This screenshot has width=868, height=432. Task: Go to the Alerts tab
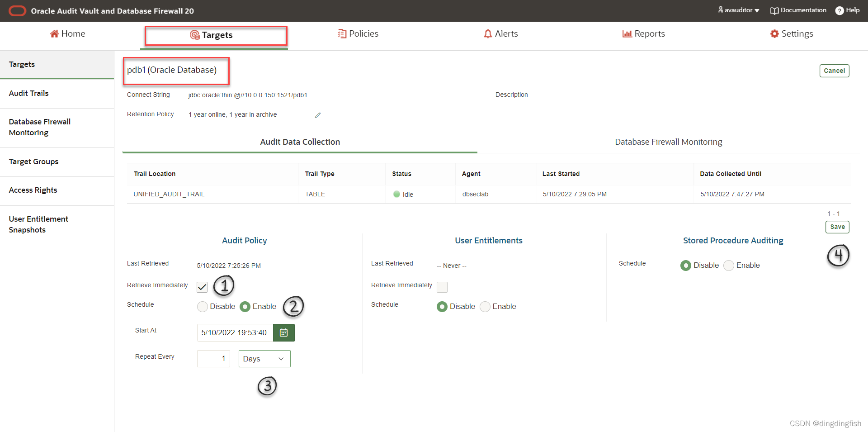tap(500, 33)
